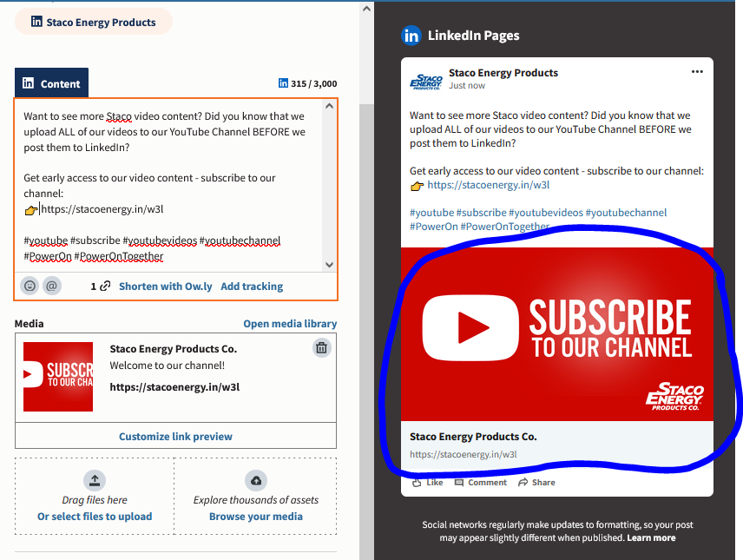Image resolution: width=743 pixels, height=560 pixels.
Task: Click Or select files to upload
Action: point(95,517)
